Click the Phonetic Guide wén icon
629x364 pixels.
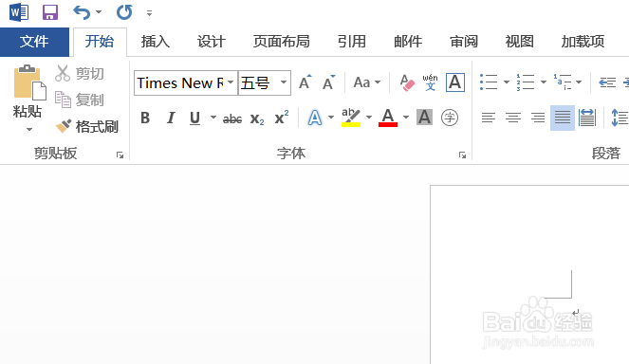click(430, 82)
